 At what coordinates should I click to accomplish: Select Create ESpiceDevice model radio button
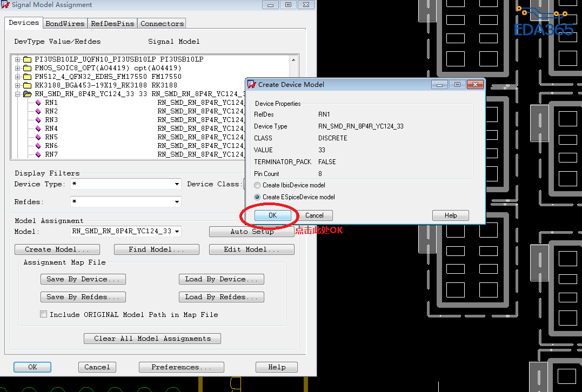coord(257,197)
